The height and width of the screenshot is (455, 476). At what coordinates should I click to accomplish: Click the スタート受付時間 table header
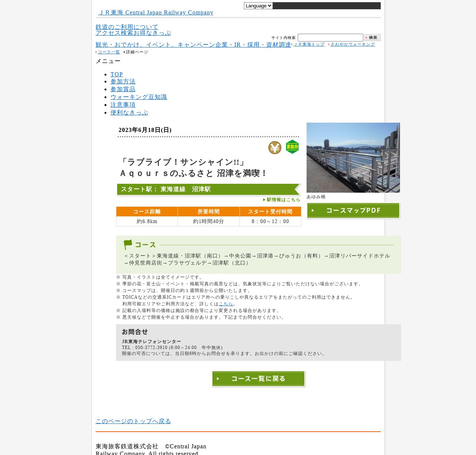click(x=270, y=212)
